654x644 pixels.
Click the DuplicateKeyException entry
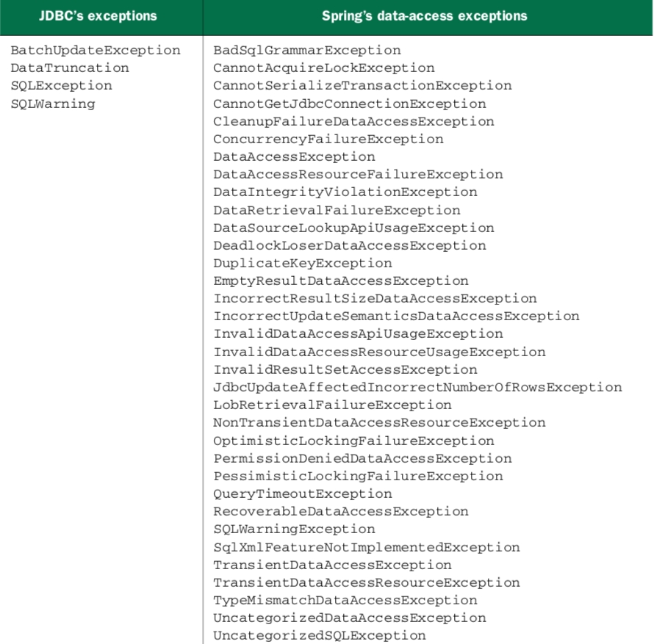[303, 263]
